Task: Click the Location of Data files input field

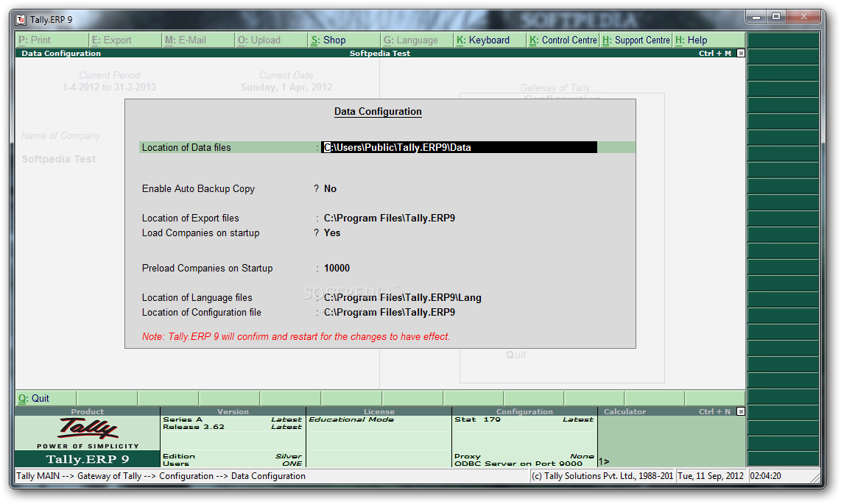Action: click(459, 147)
